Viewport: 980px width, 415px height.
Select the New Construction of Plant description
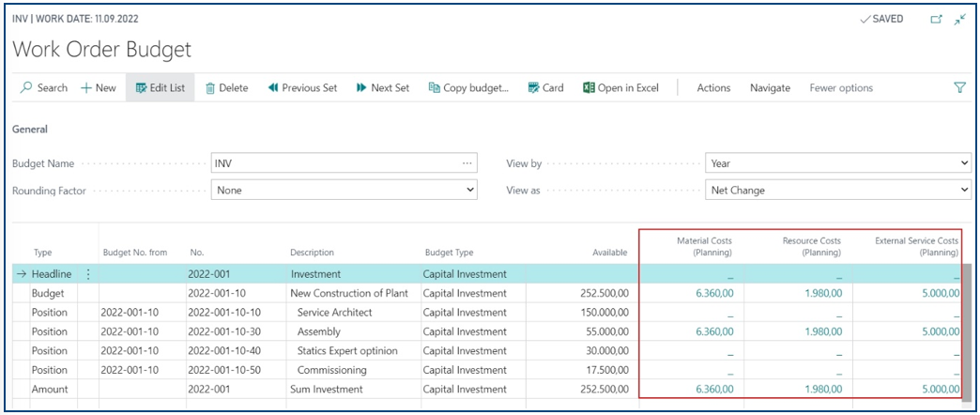click(354, 293)
